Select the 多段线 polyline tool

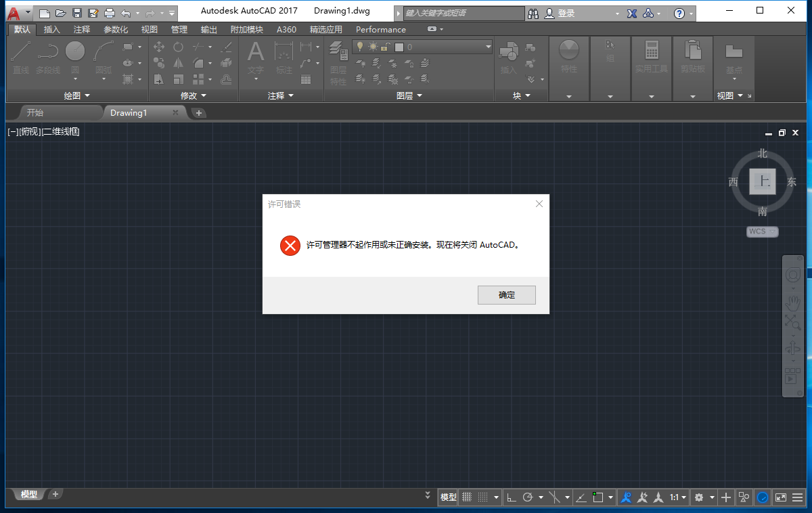48,58
